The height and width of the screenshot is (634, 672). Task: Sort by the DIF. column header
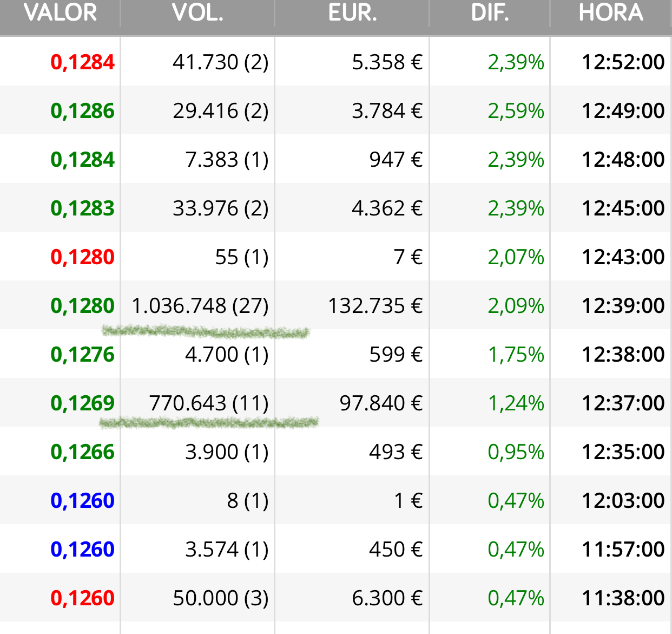[490, 13]
